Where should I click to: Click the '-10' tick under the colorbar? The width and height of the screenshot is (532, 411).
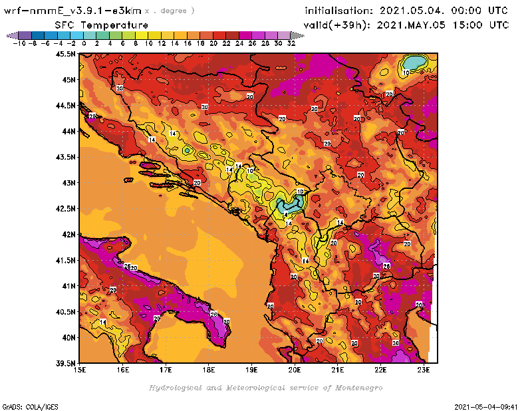pos(19,43)
